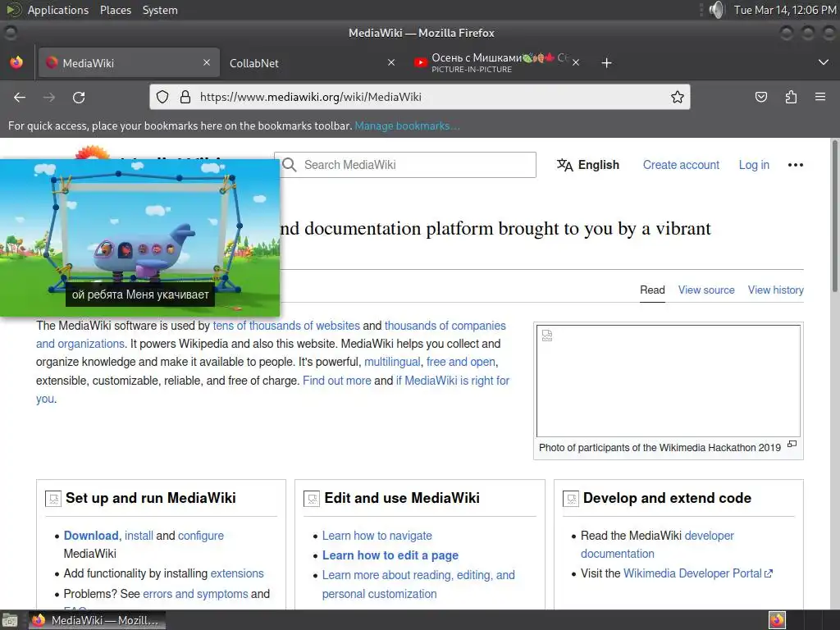
Task: Click the picture-in-picture video window
Action: pyautogui.click(x=139, y=238)
